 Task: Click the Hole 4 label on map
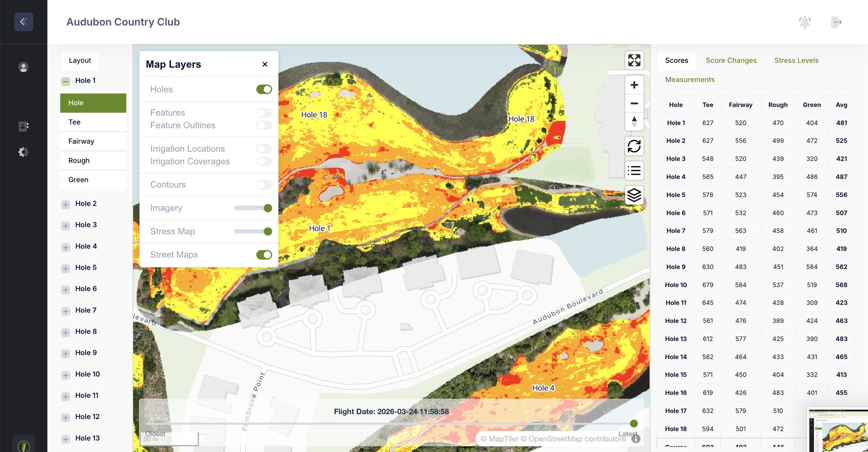point(544,388)
